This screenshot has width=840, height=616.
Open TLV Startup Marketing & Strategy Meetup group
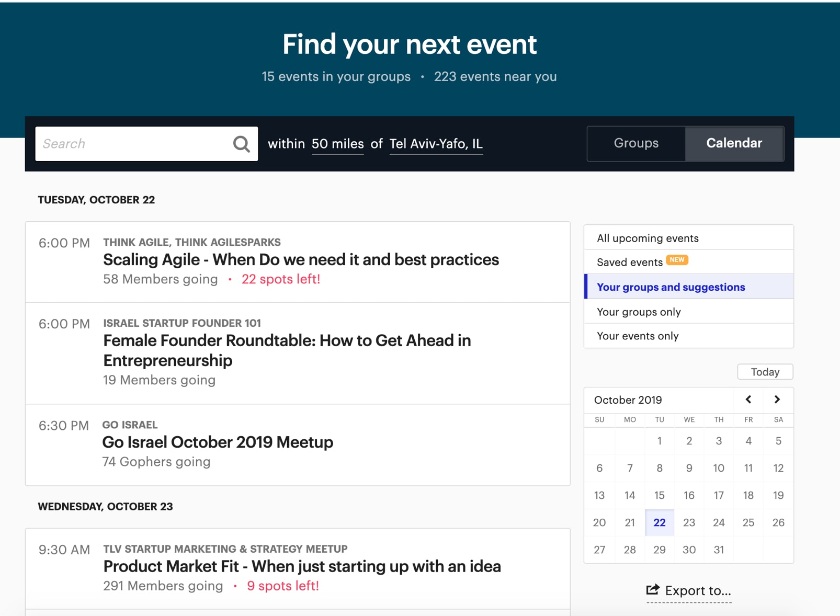(225, 549)
